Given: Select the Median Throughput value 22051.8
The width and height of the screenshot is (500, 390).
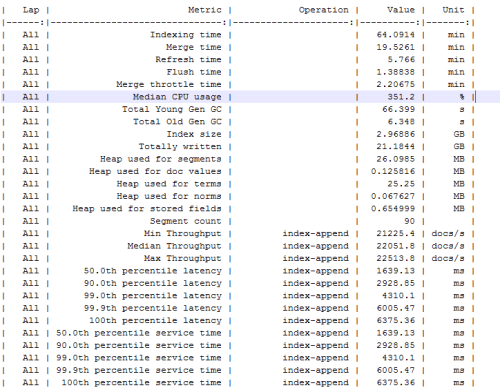Looking at the screenshot, I should click(395, 246).
